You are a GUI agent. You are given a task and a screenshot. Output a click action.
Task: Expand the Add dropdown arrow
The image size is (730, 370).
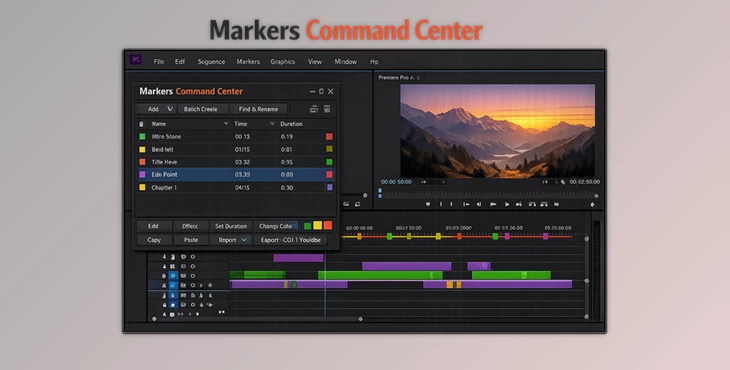170,109
